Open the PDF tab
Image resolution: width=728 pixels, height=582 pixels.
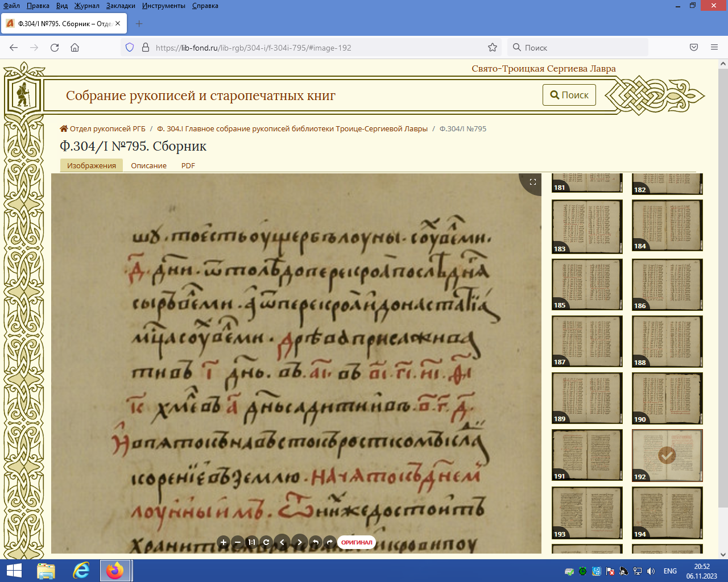(x=188, y=165)
